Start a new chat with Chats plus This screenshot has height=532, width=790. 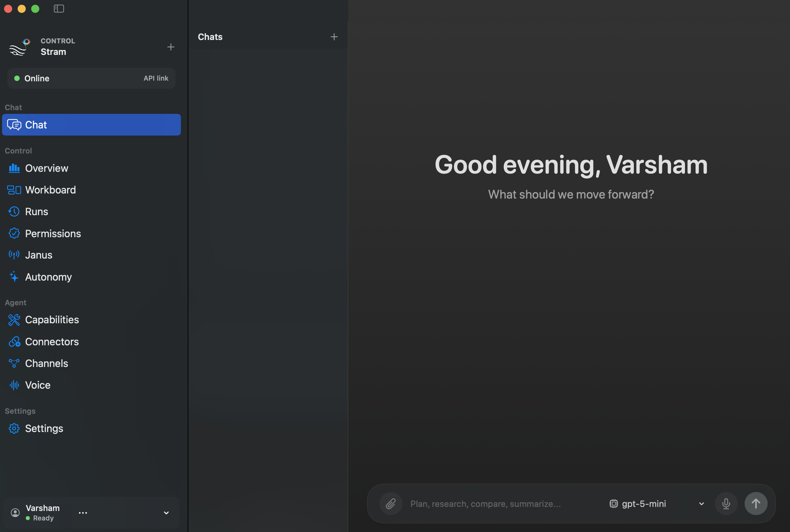[334, 37]
